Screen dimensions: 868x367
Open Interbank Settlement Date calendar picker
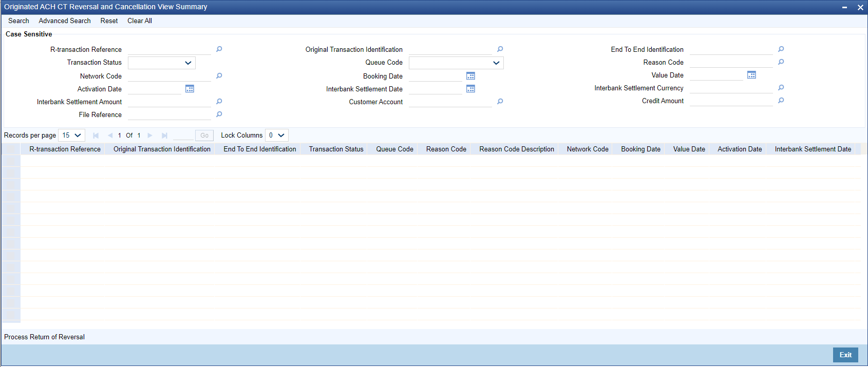point(470,89)
